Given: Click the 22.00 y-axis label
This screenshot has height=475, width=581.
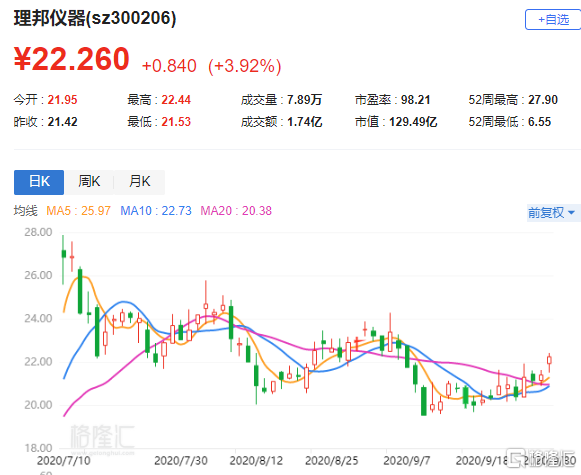Looking at the screenshot, I should 38,362.
